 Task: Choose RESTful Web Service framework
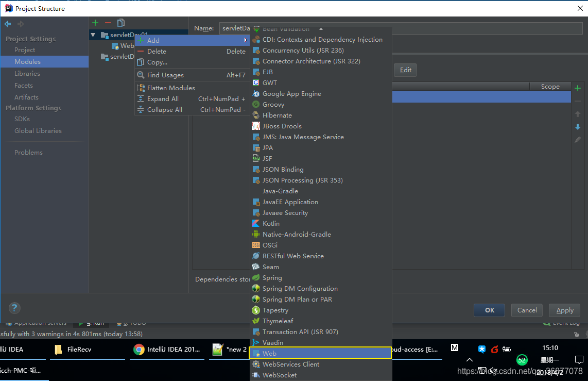click(x=321, y=256)
